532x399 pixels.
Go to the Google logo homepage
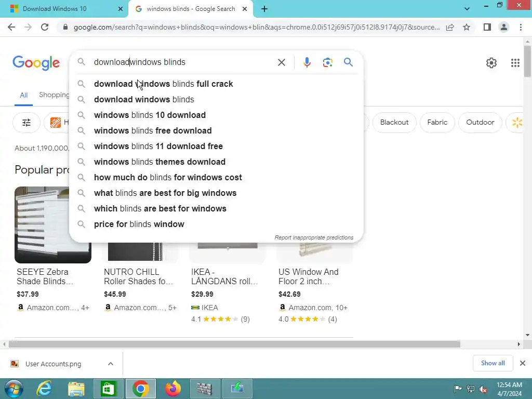(36, 63)
